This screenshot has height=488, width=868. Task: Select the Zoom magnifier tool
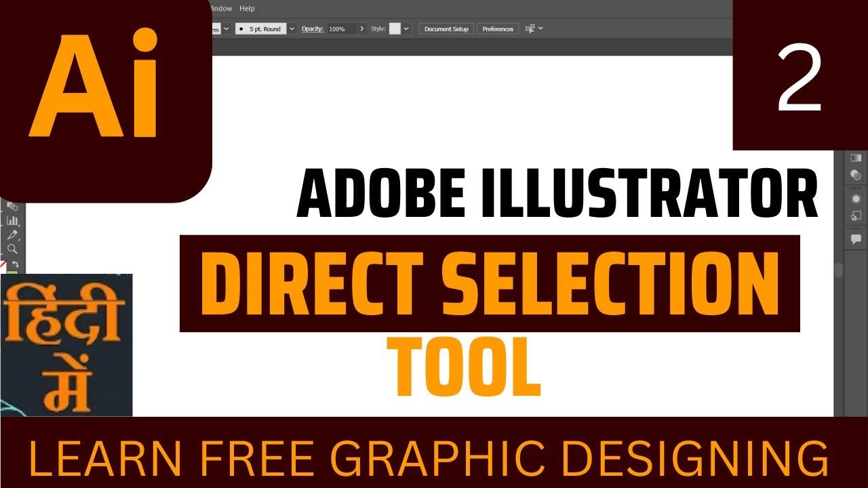12,249
